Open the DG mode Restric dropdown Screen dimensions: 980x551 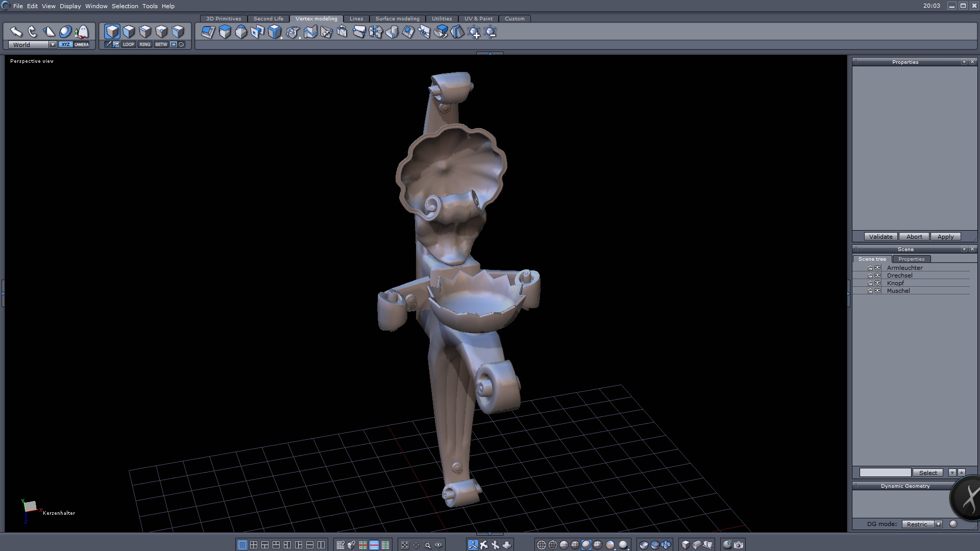pyautogui.click(x=938, y=524)
